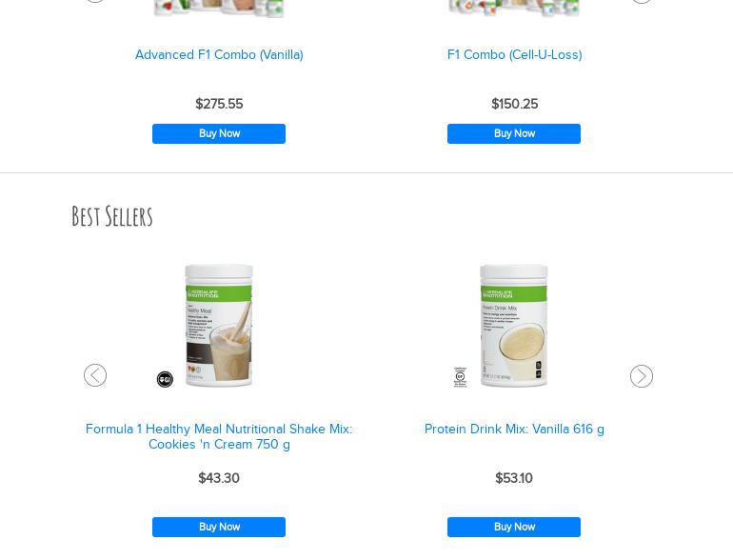Screen dimensions: 733x560
Task: Click the Advanced F1 Combo product image
Action: click(x=219, y=9)
